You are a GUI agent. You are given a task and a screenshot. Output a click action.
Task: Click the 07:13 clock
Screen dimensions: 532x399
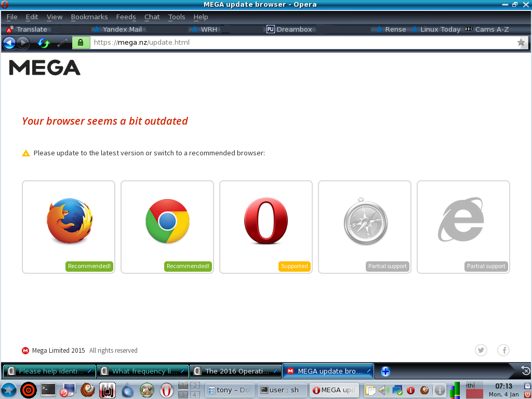click(x=503, y=386)
